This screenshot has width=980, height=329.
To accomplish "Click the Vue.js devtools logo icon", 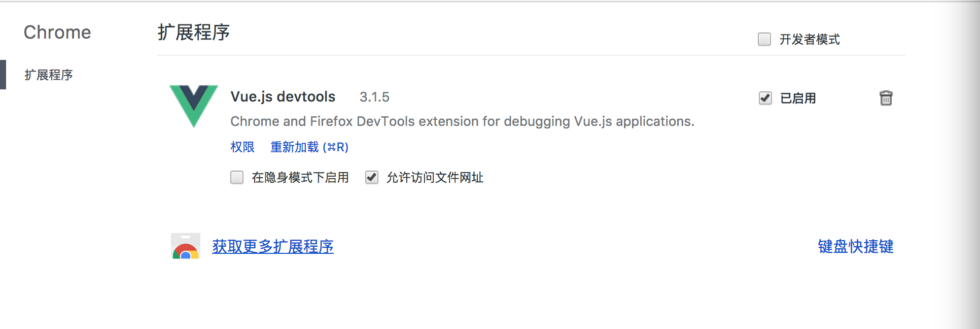I will (x=194, y=105).
